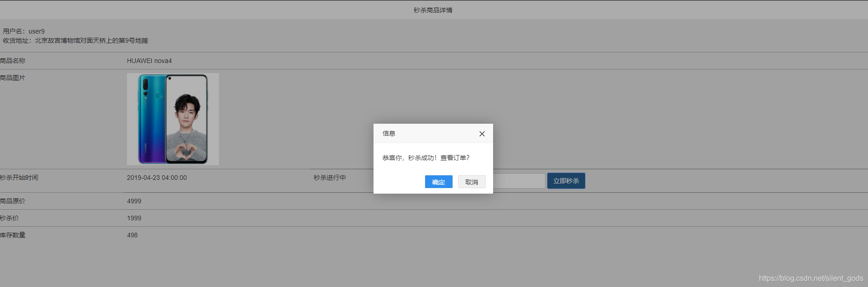This screenshot has height=287, width=868.
Task: Confirm the dialog with 确定 button
Action: point(438,182)
